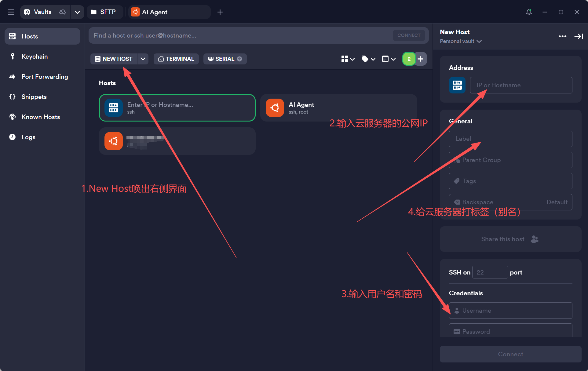The height and width of the screenshot is (371, 588).
Task: Click the plus icon next to green badge
Action: [x=421, y=59]
